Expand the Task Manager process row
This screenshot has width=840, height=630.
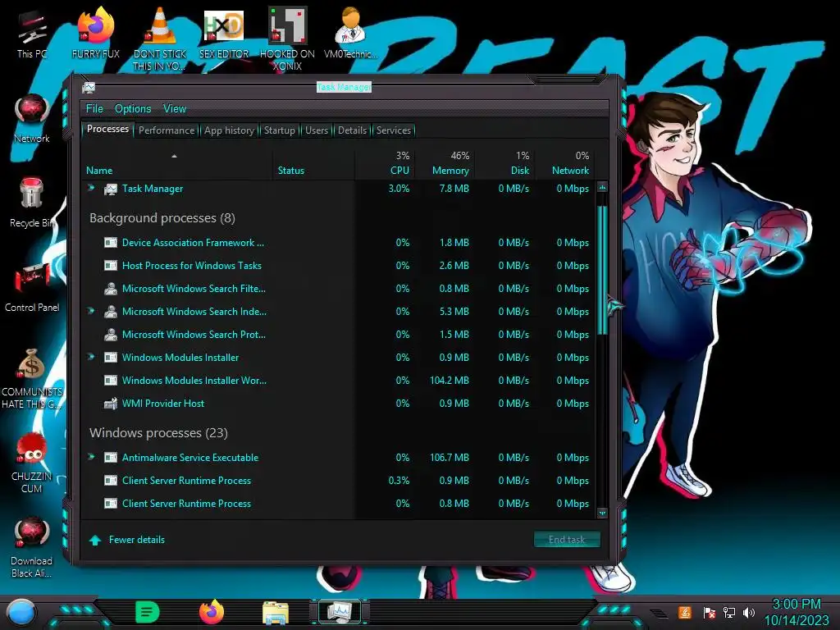point(91,188)
